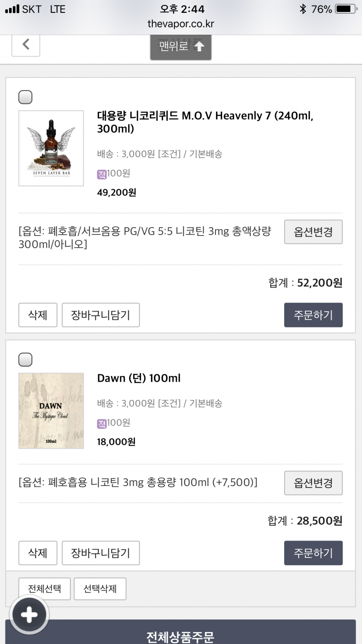The width and height of the screenshot is (362, 644).
Task: Check the Dawn 100ml item checkbox
Action: pos(26,360)
